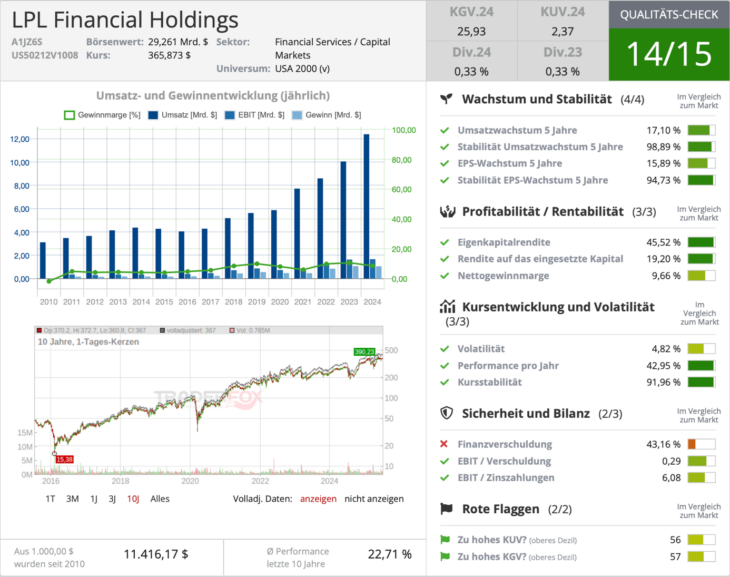Select the 3J chart timeframe
The image size is (730, 577).
(112, 499)
